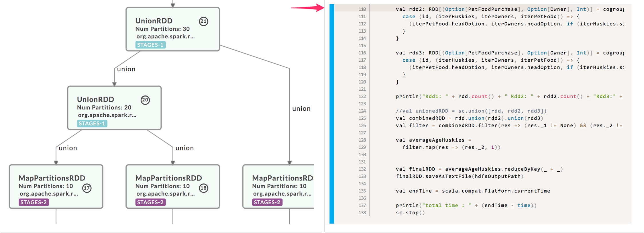The height and width of the screenshot is (233, 644).
Task: Click the 'val filter' code line
Action: (509, 126)
